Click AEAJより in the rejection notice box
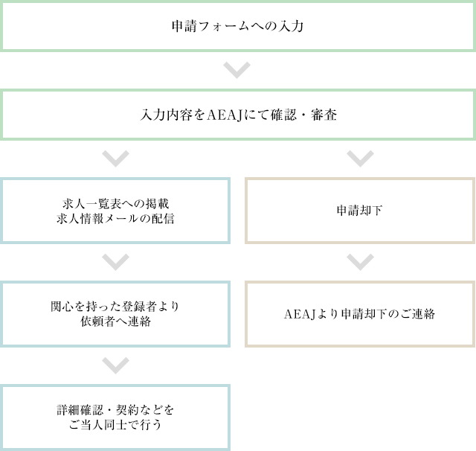476x451 pixels. (311, 314)
